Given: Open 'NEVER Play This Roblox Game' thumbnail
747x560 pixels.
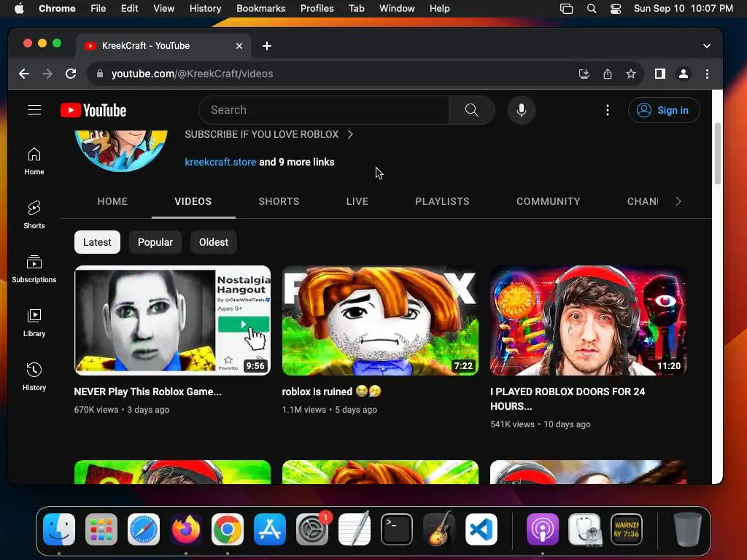Looking at the screenshot, I should tap(172, 321).
